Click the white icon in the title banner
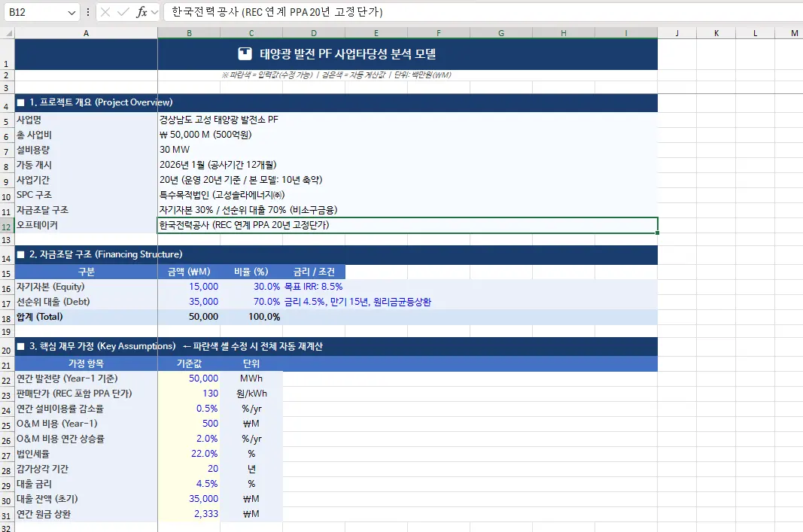 tap(245, 54)
